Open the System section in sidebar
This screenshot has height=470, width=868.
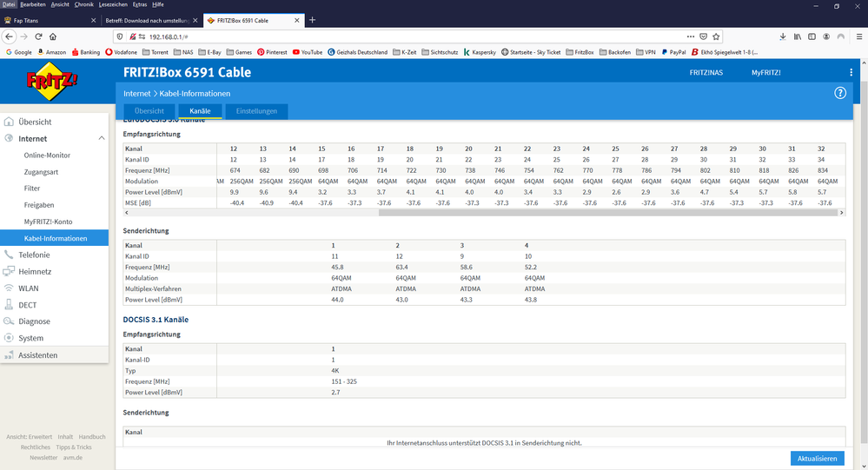(30, 338)
